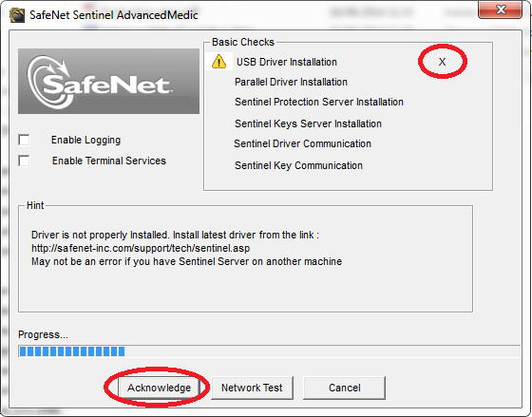The height and width of the screenshot is (417, 532).
Task: Click the X failure mark for USB Driver
Action: click(x=442, y=62)
